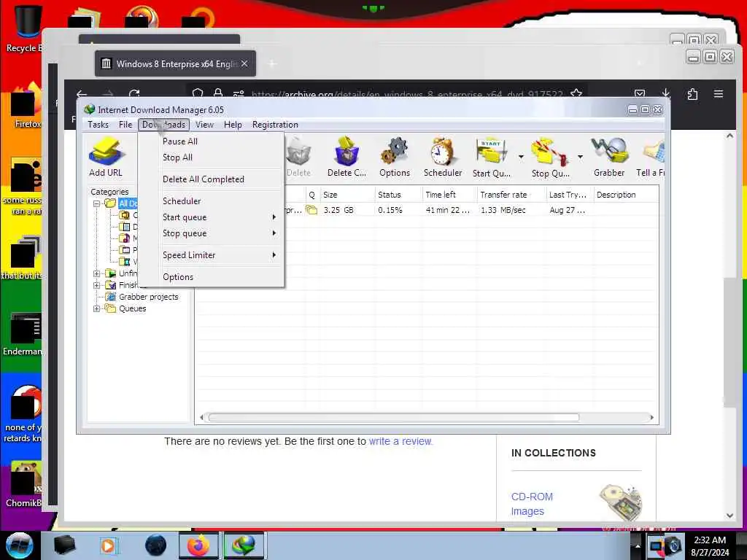This screenshot has width=747, height=560.
Task: Open the Stop queue submenu
Action: pyautogui.click(x=212, y=233)
